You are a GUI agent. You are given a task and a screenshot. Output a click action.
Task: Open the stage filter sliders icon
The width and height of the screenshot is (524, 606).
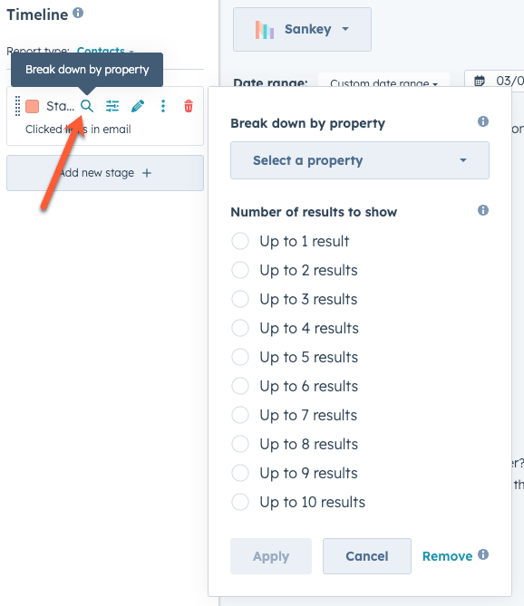tap(112, 106)
